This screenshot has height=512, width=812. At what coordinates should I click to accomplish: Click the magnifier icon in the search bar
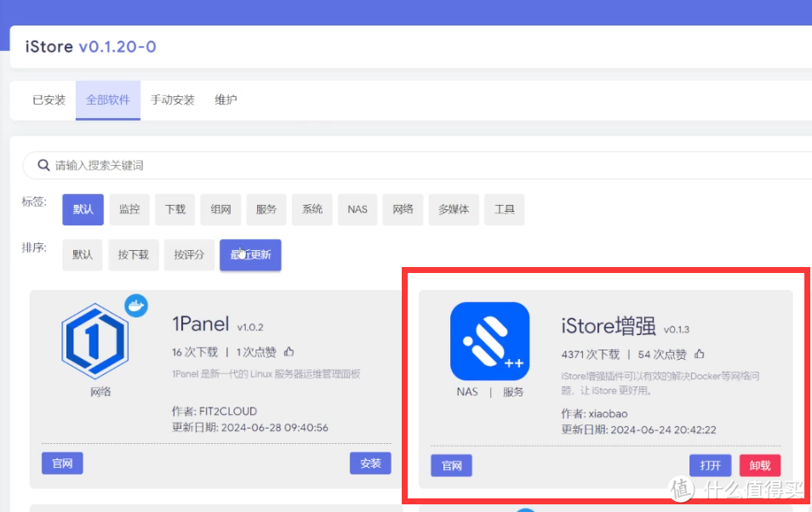[43, 165]
